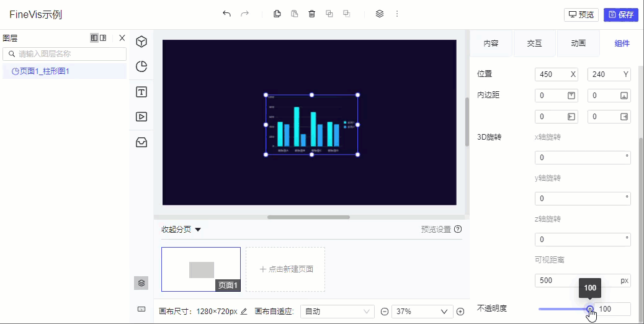This screenshot has height=324, width=644.
Task: Open the 画布自适应 dropdown showing 自动
Action: pos(337,311)
